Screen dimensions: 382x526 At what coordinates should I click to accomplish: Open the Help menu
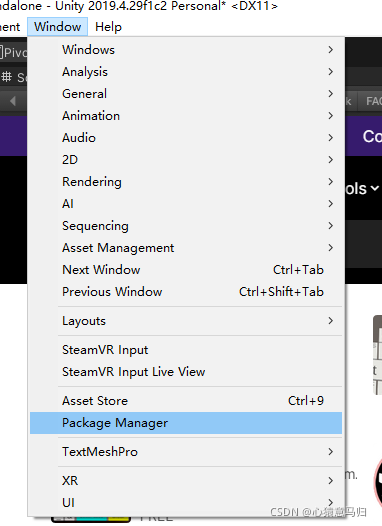tap(108, 27)
